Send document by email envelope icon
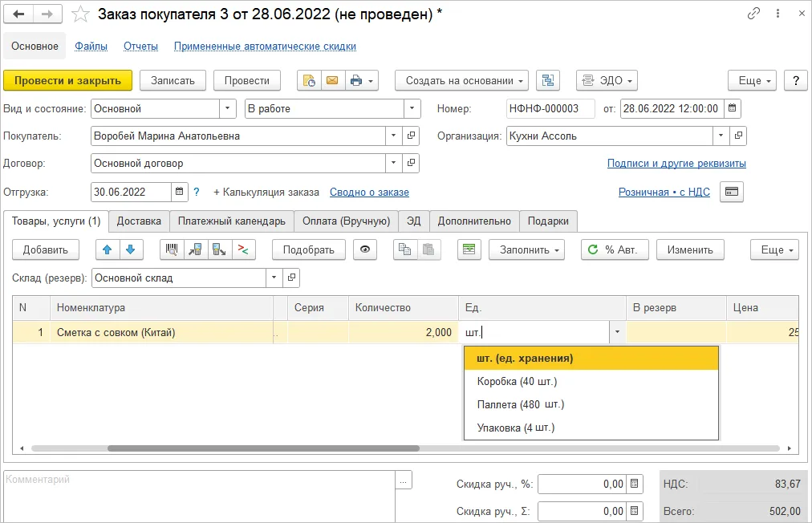The height and width of the screenshot is (523, 812). 332,81
